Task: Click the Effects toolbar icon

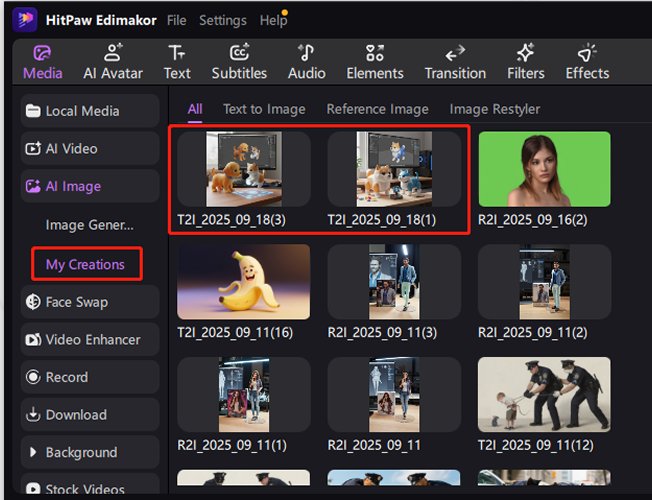Action: [587, 53]
